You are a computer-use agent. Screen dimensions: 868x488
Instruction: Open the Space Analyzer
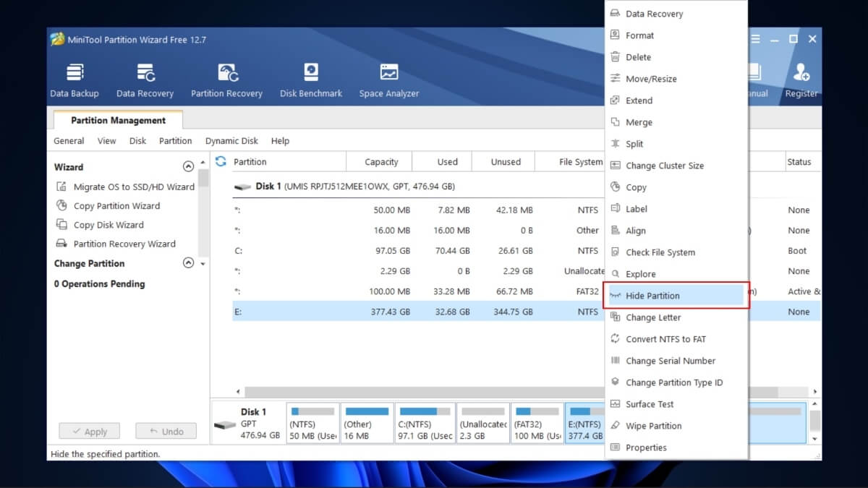point(388,78)
